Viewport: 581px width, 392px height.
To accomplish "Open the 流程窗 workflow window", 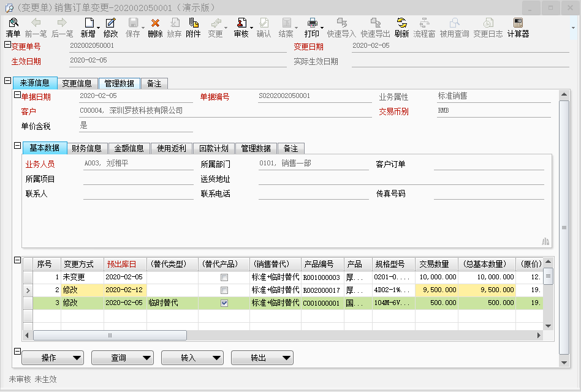I will coord(424,28).
